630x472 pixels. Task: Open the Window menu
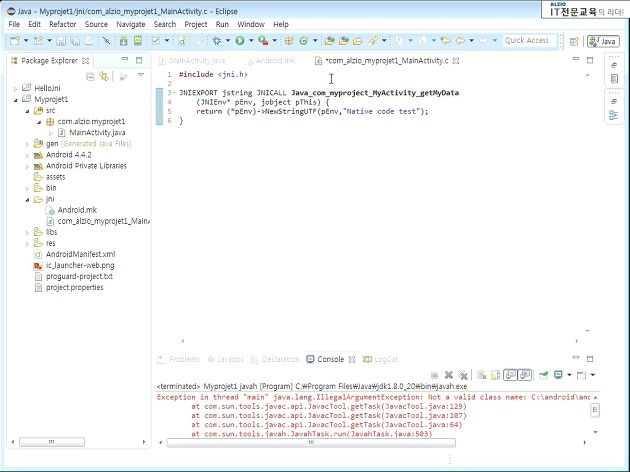tap(251, 24)
